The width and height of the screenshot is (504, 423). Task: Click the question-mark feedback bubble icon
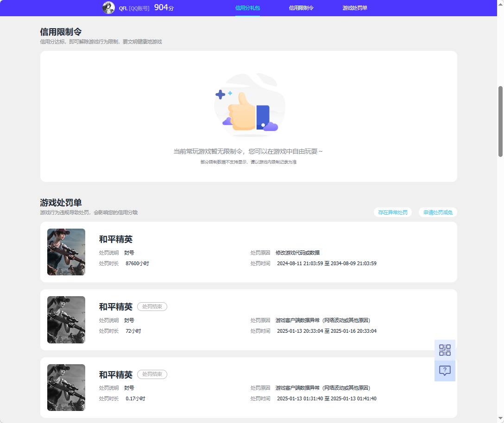point(445,370)
